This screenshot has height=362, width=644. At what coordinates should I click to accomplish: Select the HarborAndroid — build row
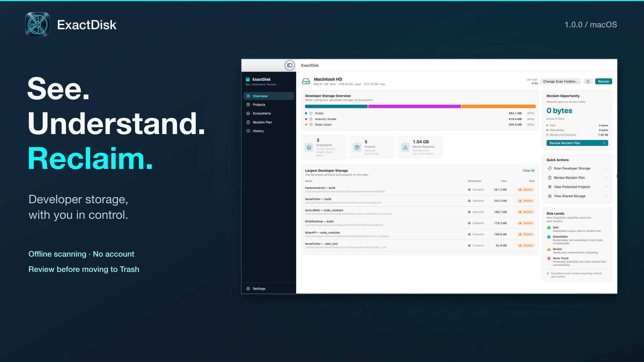420,190
